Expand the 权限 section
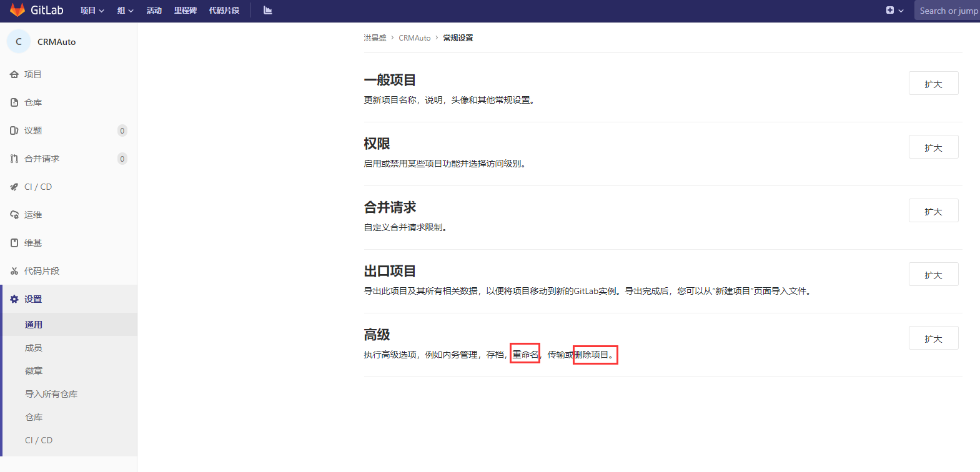 tap(933, 147)
